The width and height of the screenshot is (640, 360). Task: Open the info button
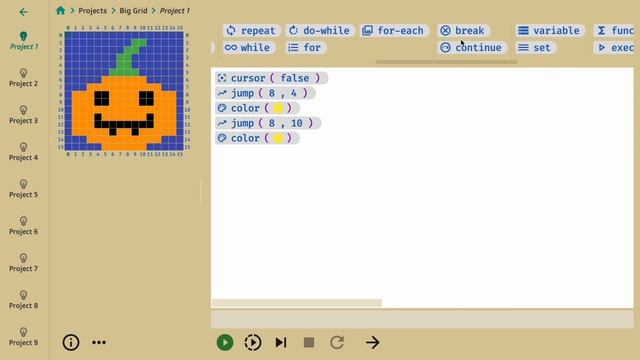tap(71, 342)
